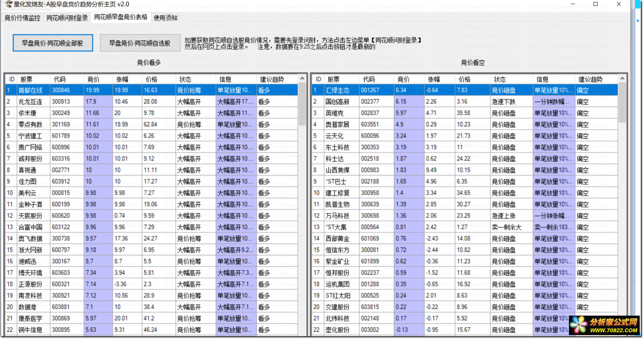This screenshot has height=339, width=644.
Task: Open the 使用须知 tab
Action: click(x=165, y=18)
